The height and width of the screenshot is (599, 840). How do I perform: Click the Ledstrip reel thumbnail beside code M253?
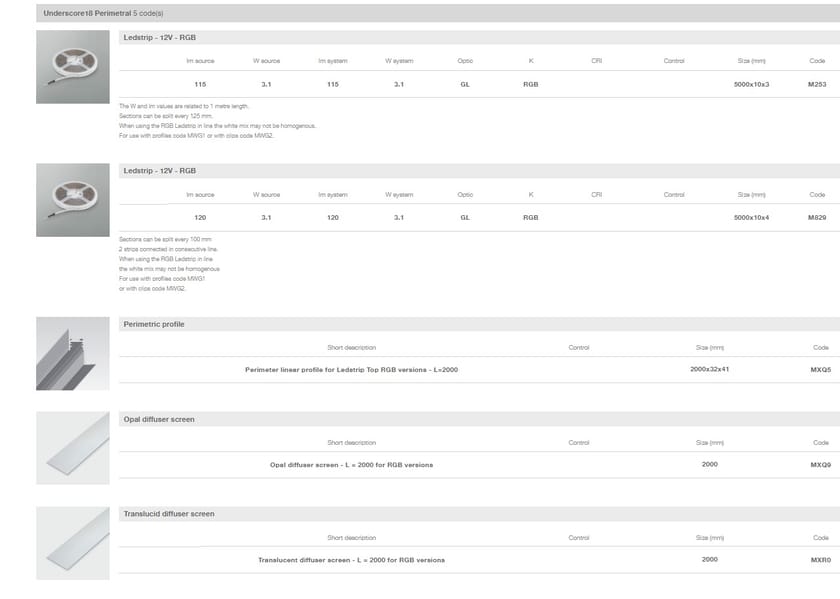(72, 67)
